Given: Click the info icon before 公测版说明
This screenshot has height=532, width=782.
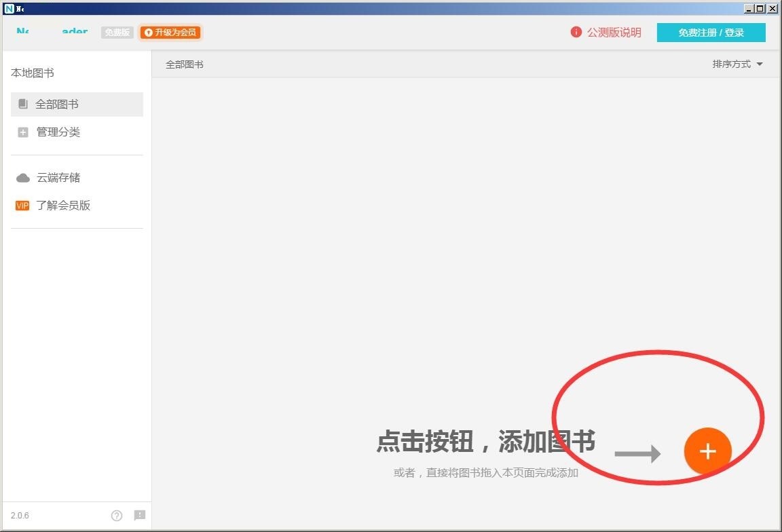Looking at the screenshot, I should [x=576, y=32].
